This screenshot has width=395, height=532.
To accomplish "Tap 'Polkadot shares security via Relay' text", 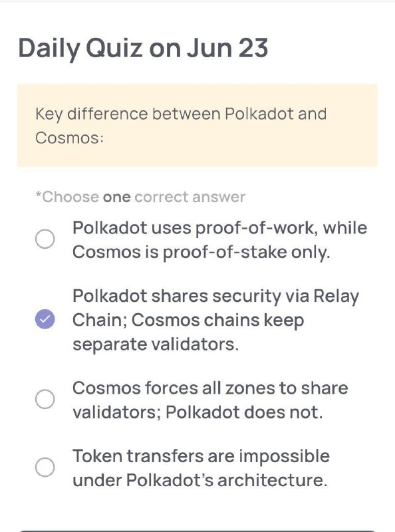I will [x=215, y=296].
